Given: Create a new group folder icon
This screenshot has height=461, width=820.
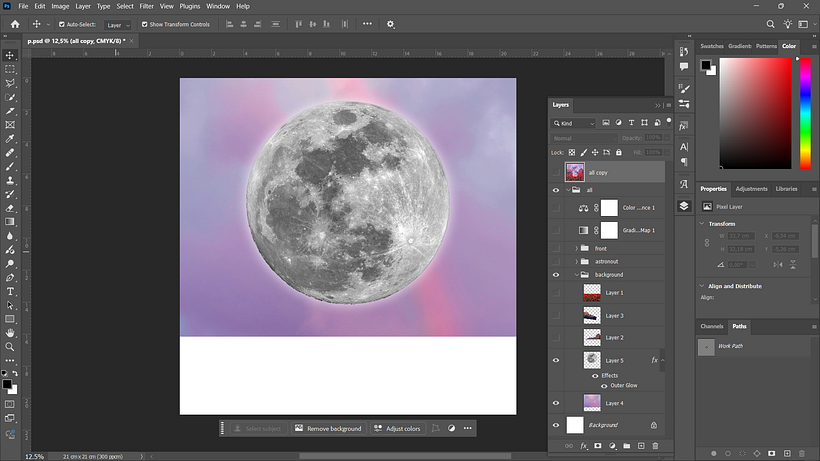Looking at the screenshot, I should 627,446.
